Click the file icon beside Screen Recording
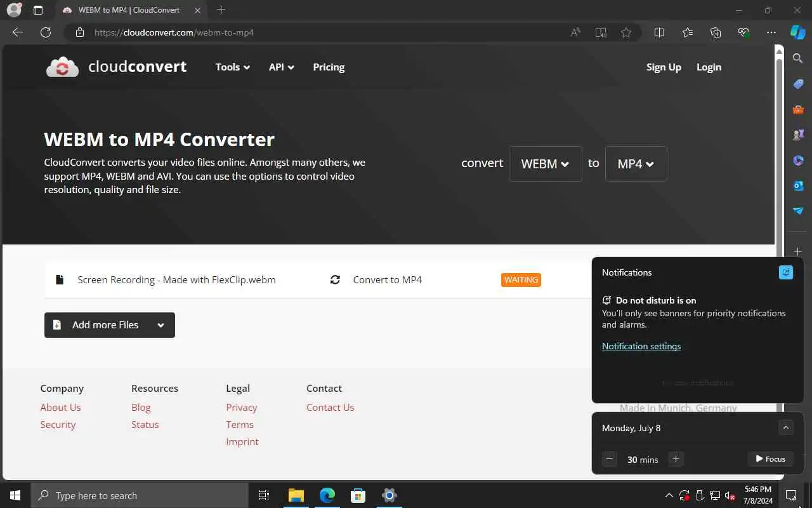 click(60, 279)
